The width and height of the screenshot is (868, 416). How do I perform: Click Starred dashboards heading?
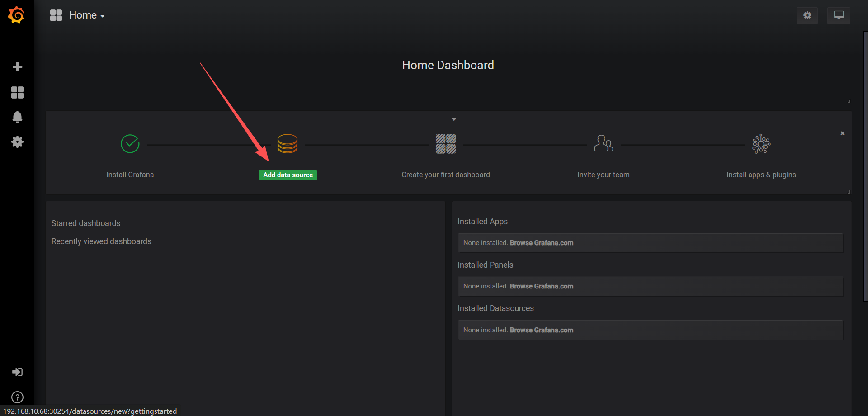coord(86,223)
